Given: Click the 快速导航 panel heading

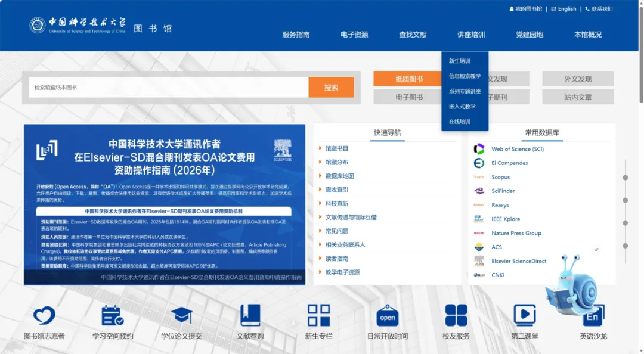Looking at the screenshot, I should 388,133.
